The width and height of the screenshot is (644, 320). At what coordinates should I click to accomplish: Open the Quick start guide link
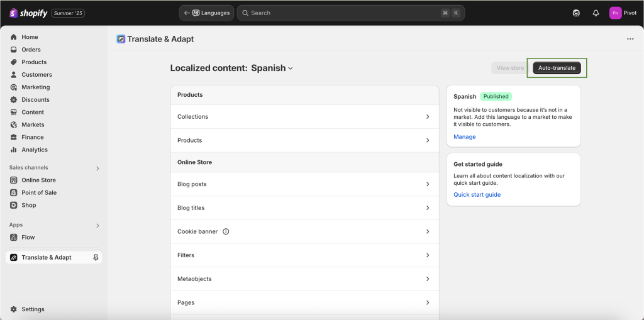point(477,195)
